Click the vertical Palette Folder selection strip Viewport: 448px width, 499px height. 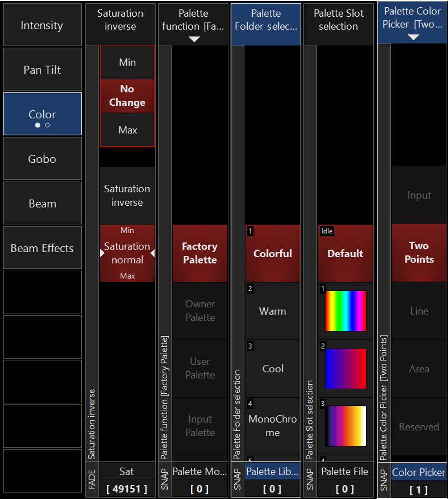tap(237, 254)
